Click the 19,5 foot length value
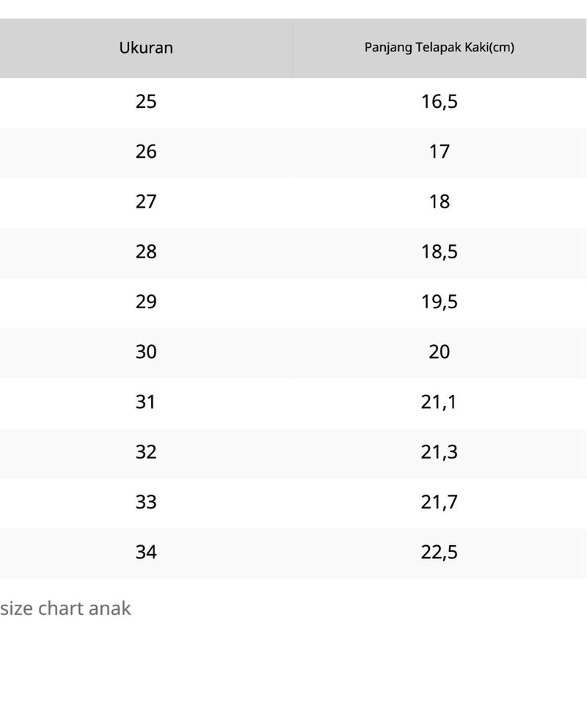The image size is (587, 728). tap(440, 302)
